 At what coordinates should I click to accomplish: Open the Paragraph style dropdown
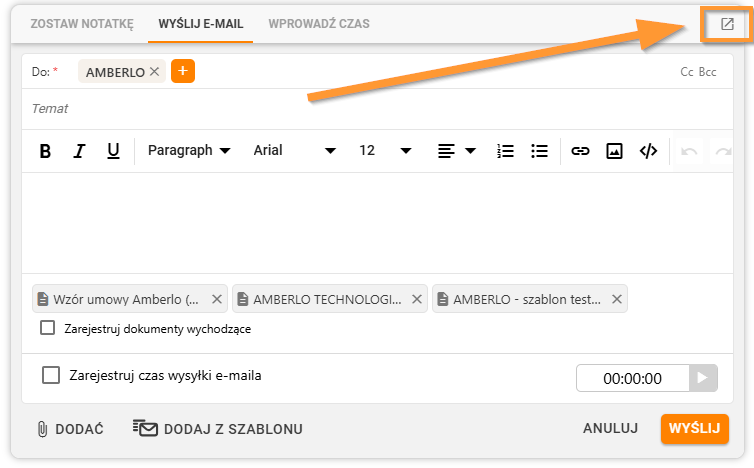[x=189, y=151]
